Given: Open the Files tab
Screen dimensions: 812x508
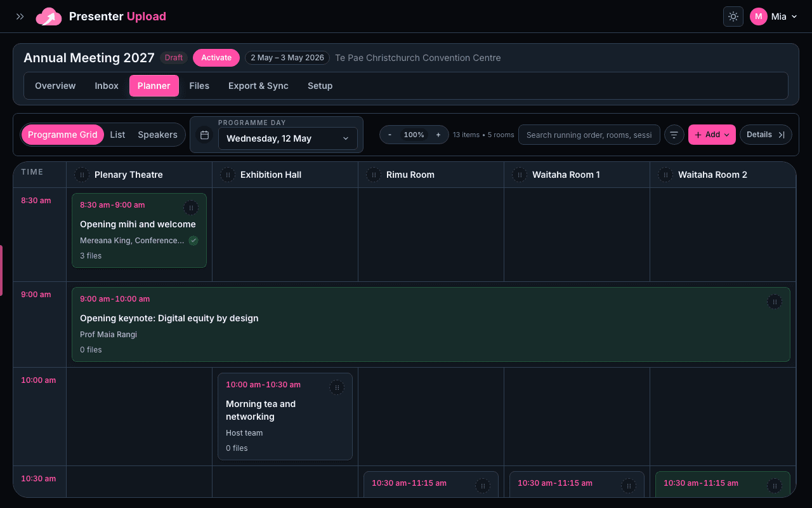Looking at the screenshot, I should (x=199, y=86).
